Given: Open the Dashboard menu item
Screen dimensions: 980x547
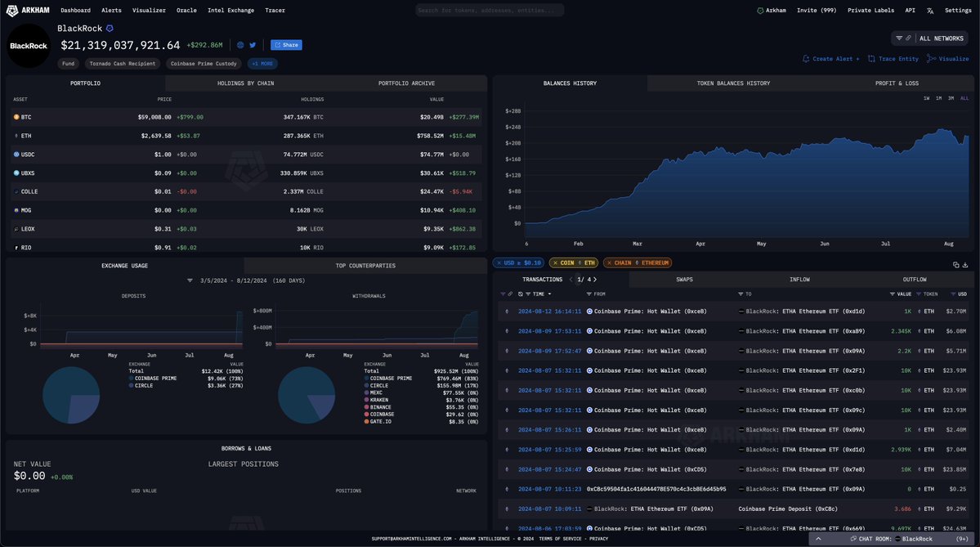Looking at the screenshot, I should pos(76,11).
